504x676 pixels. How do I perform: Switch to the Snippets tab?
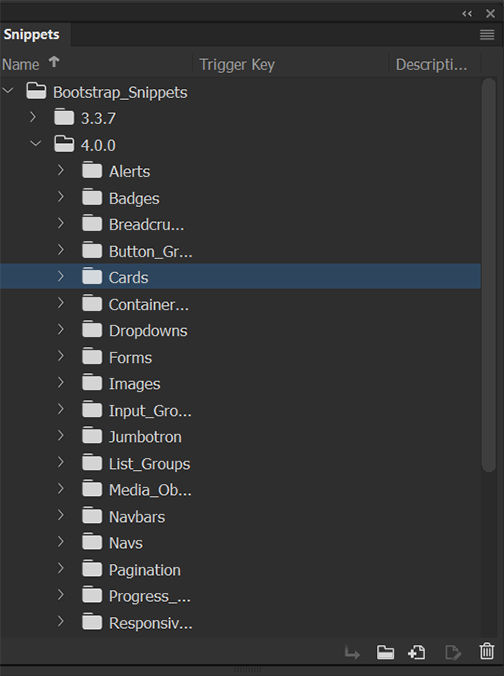point(31,34)
